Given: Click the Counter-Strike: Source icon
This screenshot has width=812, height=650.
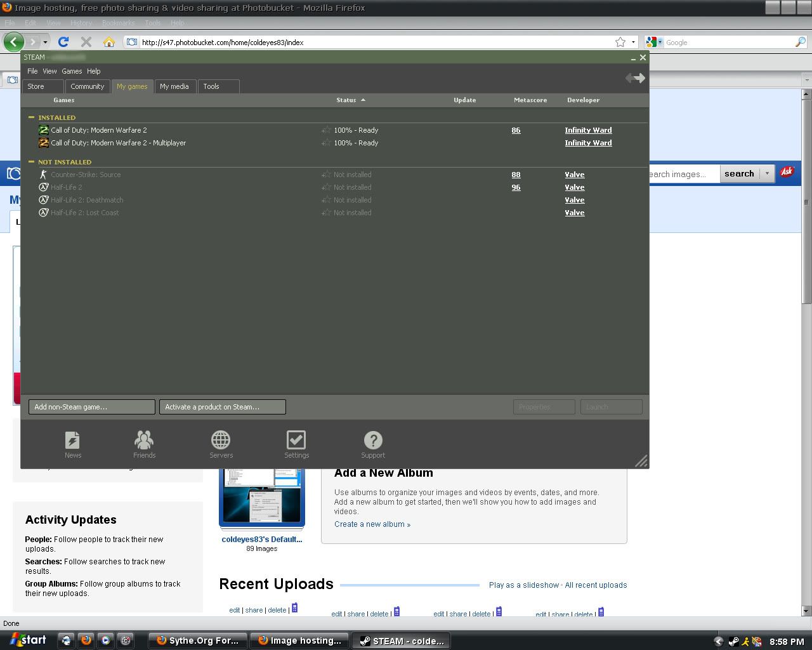Looking at the screenshot, I should (x=44, y=175).
